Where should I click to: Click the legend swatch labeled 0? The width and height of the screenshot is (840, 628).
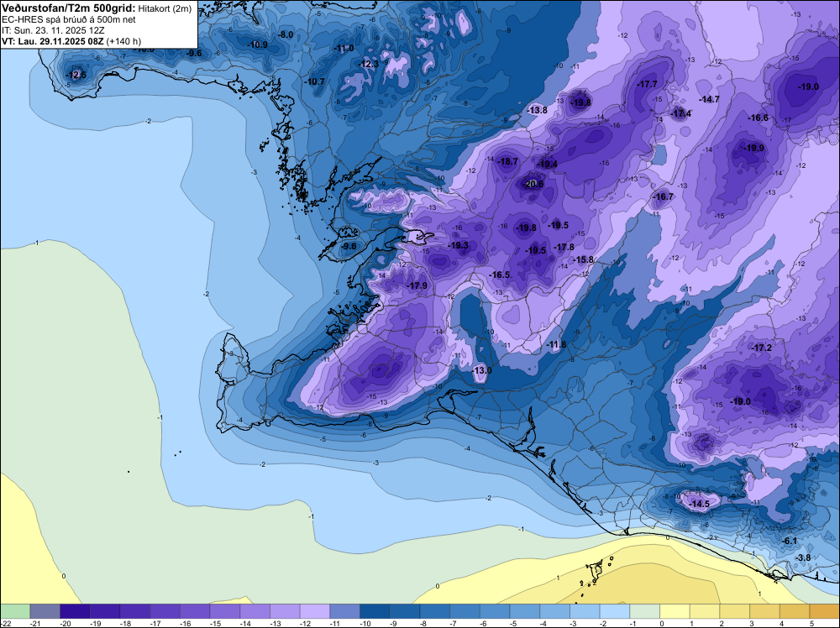675,611
